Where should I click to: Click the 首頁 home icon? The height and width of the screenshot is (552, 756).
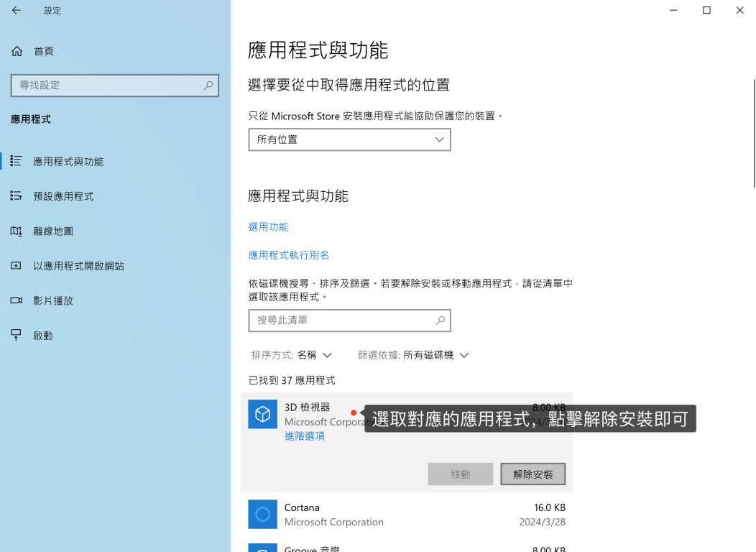pyautogui.click(x=17, y=51)
